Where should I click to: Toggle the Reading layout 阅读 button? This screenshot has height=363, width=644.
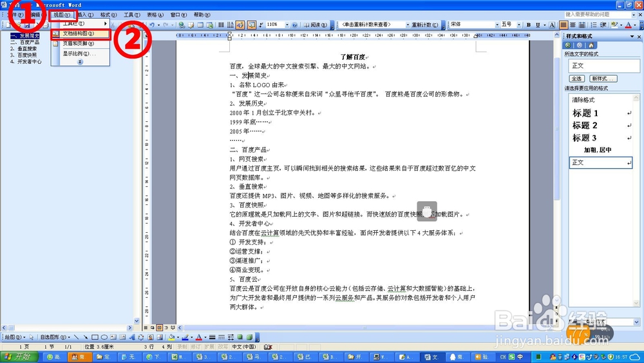[x=316, y=25]
